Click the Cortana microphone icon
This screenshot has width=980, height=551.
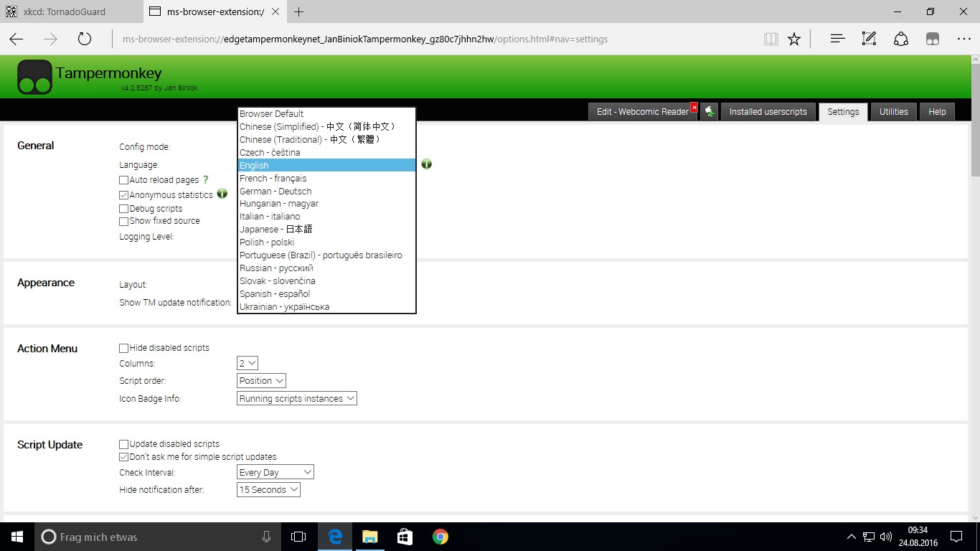click(267, 536)
